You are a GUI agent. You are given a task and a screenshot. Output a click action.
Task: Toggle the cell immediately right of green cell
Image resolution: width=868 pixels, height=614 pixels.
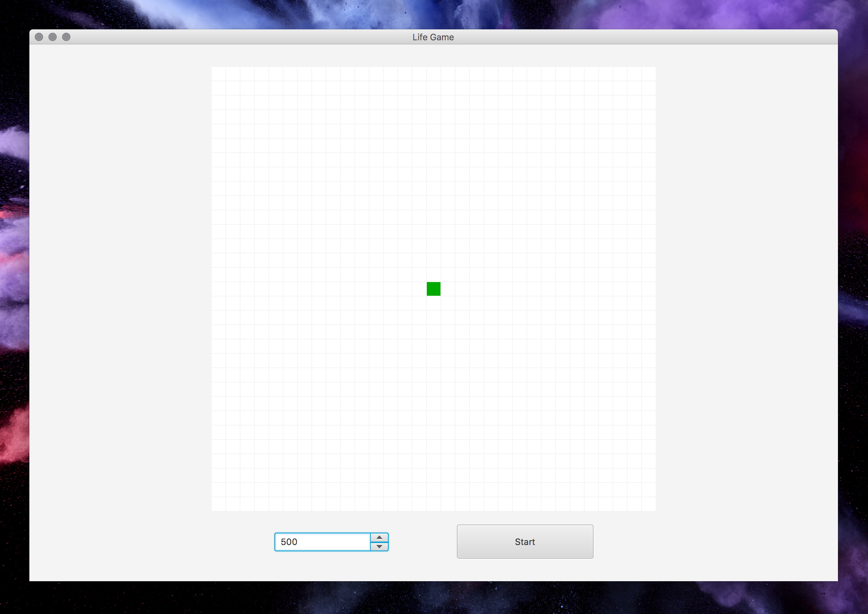pos(448,289)
